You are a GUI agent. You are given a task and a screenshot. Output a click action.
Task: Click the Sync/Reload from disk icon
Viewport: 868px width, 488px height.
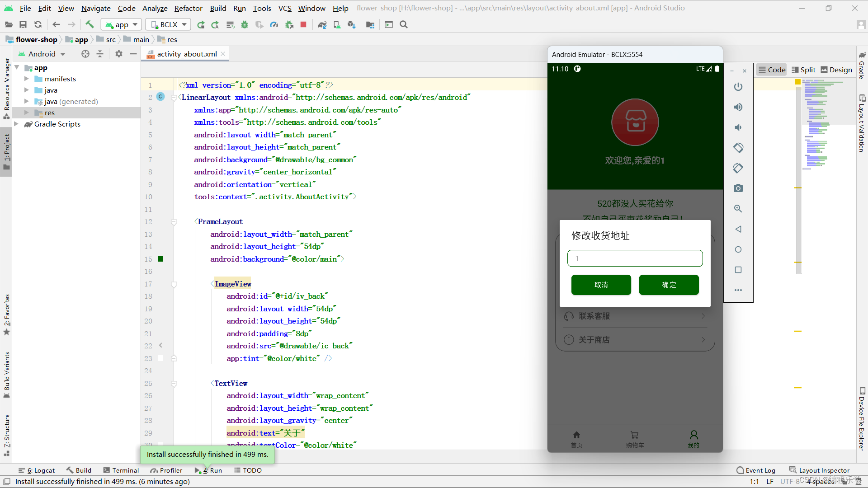[38, 24]
